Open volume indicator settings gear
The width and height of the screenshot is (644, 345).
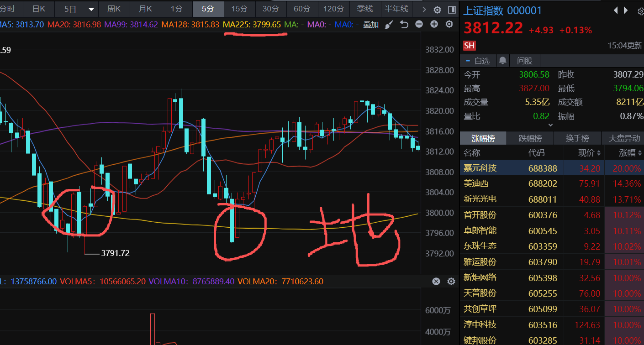[451, 282]
